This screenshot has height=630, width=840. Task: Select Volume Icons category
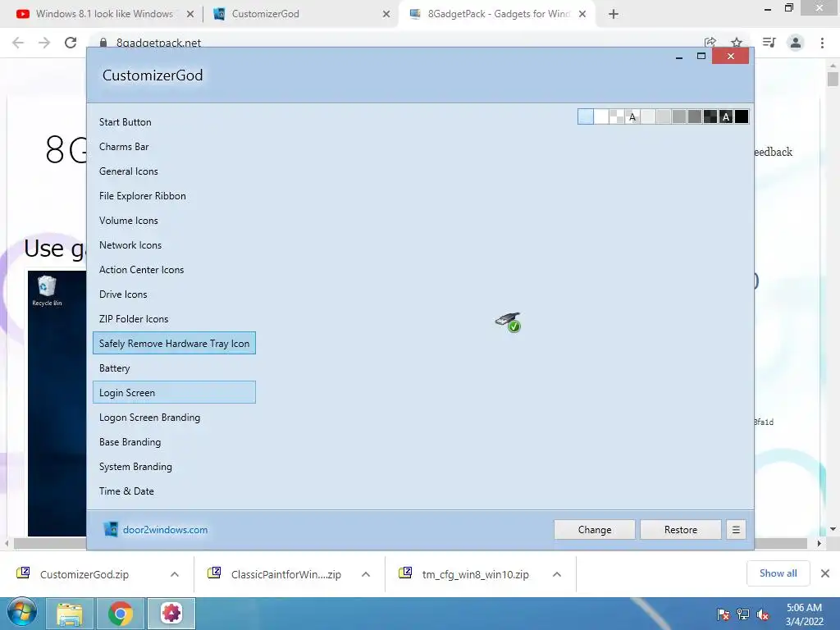point(174,221)
